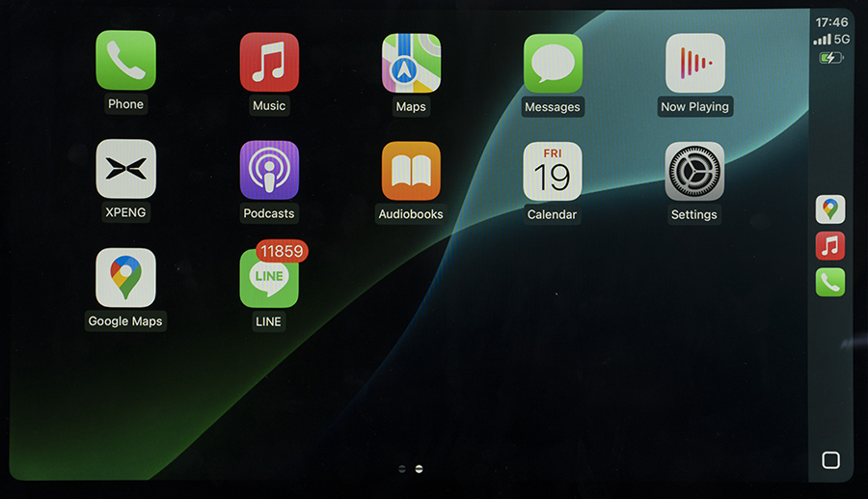Switch to first home page dot
Viewport: 868px width, 499px height.
tap(402, 469)
